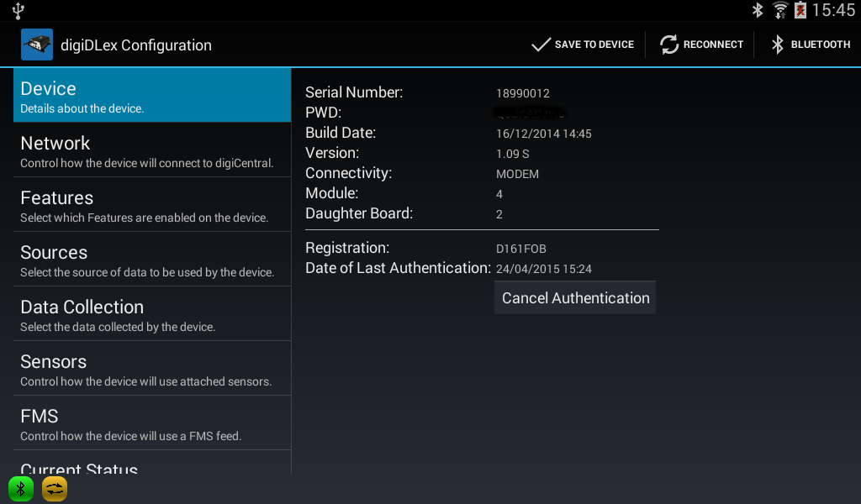
Task: Click SAVE TO DEVICE label
Action: click(594, 45)
